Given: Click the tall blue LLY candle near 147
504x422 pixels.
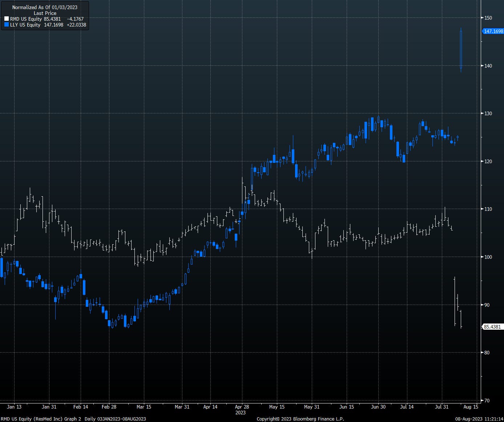Looking at the screenshot, I should click(461, 49).
